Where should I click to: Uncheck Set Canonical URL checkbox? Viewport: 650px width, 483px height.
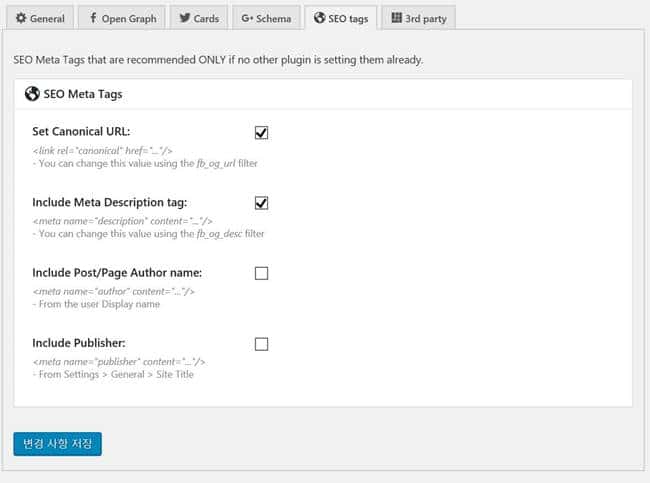click(x=261, y=133)
